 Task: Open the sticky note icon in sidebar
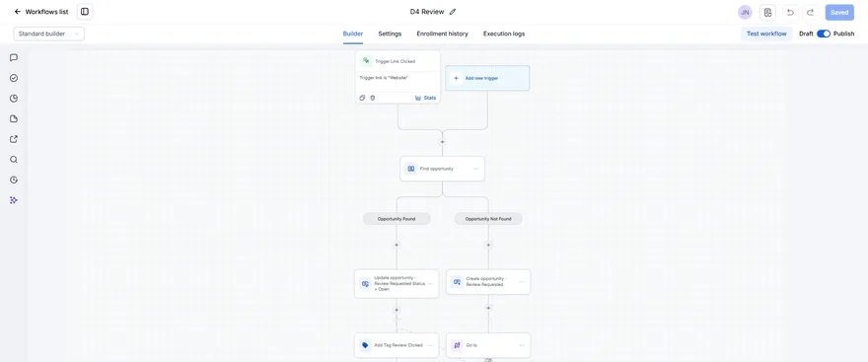(x=14, y=119)
